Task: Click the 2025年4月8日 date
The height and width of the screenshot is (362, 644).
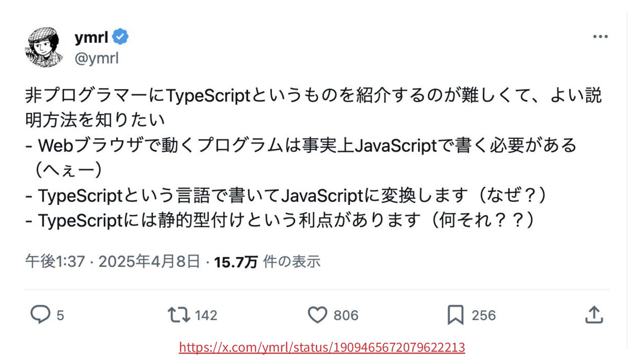Action: [x=149, y=262]
